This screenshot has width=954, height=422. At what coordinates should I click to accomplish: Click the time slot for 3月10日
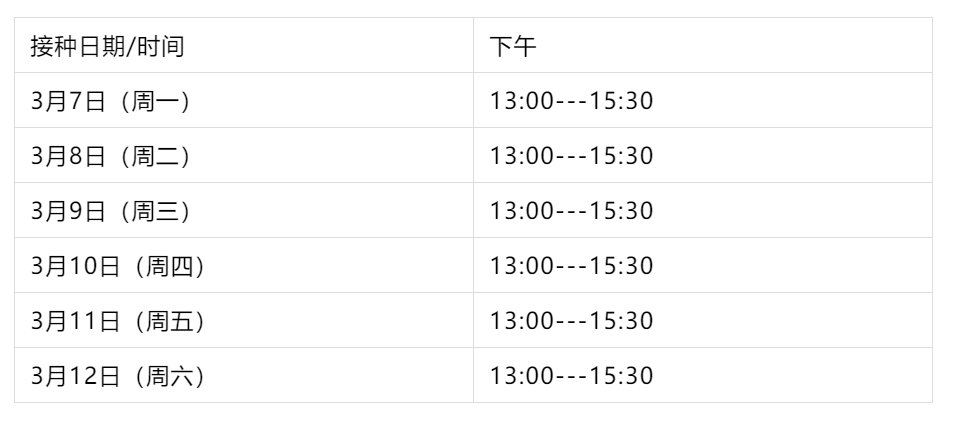click(x=571, y=266)
